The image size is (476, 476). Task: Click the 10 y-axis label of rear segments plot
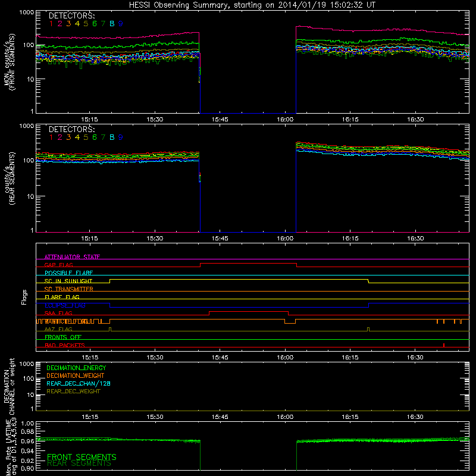[30, 196]
